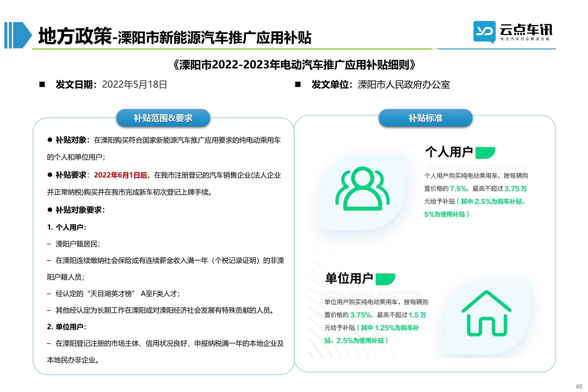The height and width of the screenshot is (392, 588).
Task: Click the 云点车讯 brand name
Action: 526,30
